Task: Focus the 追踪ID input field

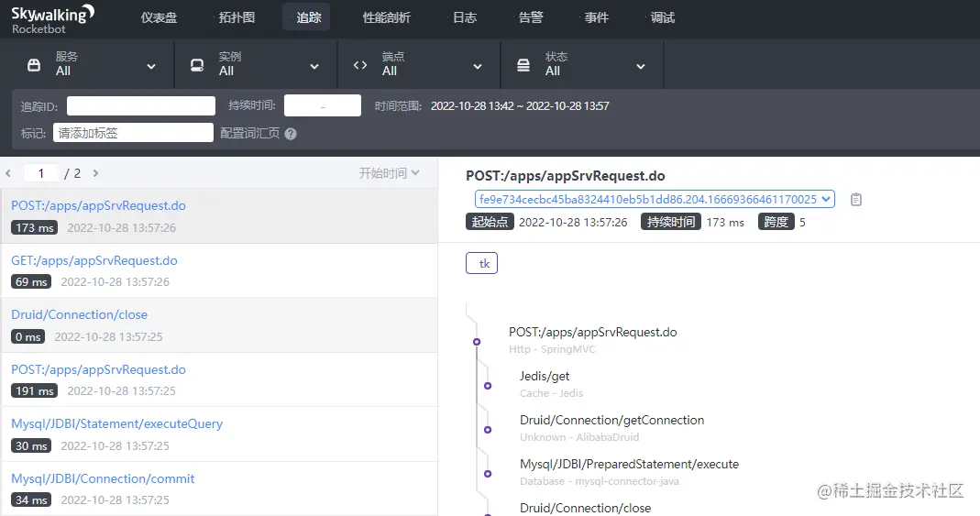Action: (140, 105)
